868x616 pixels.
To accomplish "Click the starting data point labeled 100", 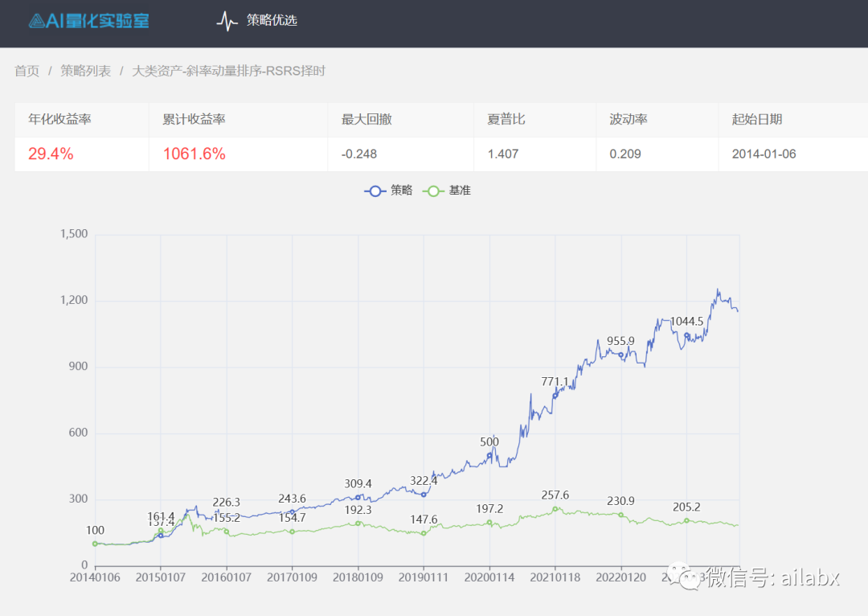I will point(95,544).
